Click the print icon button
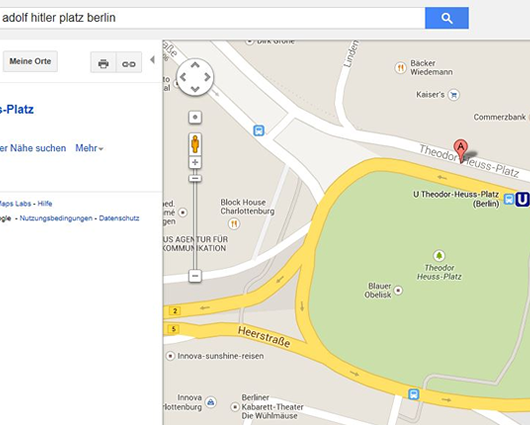 pyautogui.click(x=103, y=63)
